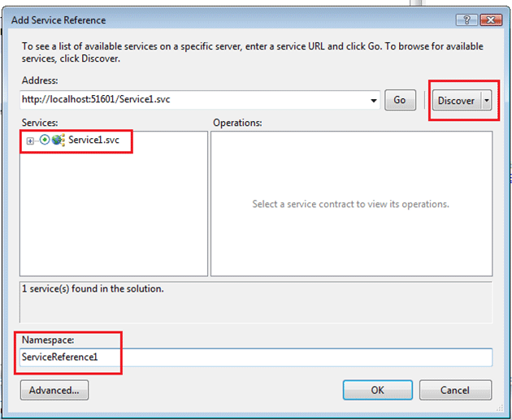Expand the Service1.svc tree node
Image resolution: width=512 pixels, height=420 pixels.
click(x=31, y=141)
